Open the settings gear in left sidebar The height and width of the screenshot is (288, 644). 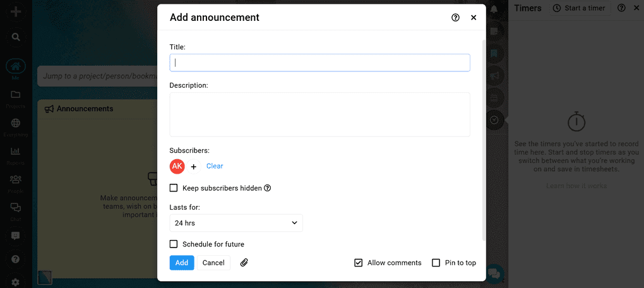16,282
